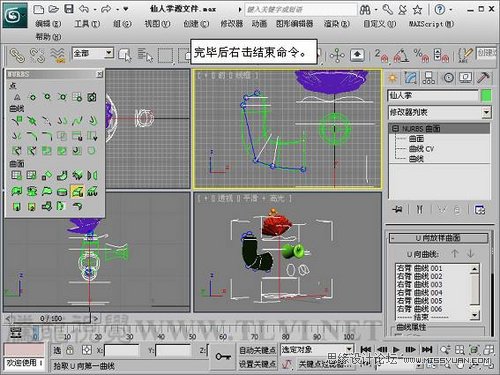Toggle Show End Result in stack
This screenshot has height=375, width=500.
point(420,210)
